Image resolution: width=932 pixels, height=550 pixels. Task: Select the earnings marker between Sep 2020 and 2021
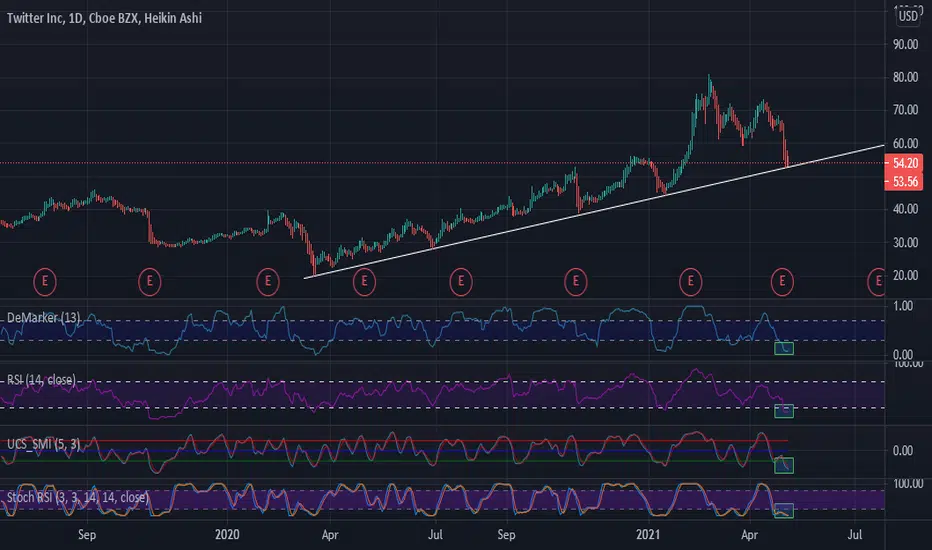point(575,281)
